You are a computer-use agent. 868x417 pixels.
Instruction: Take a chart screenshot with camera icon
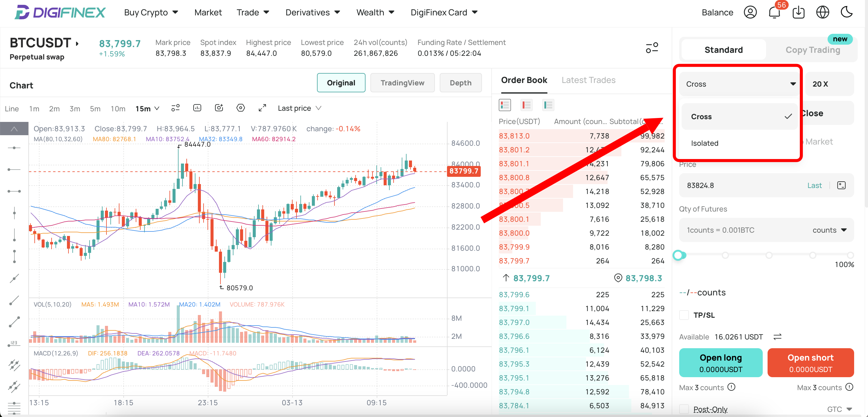point(219,108)
